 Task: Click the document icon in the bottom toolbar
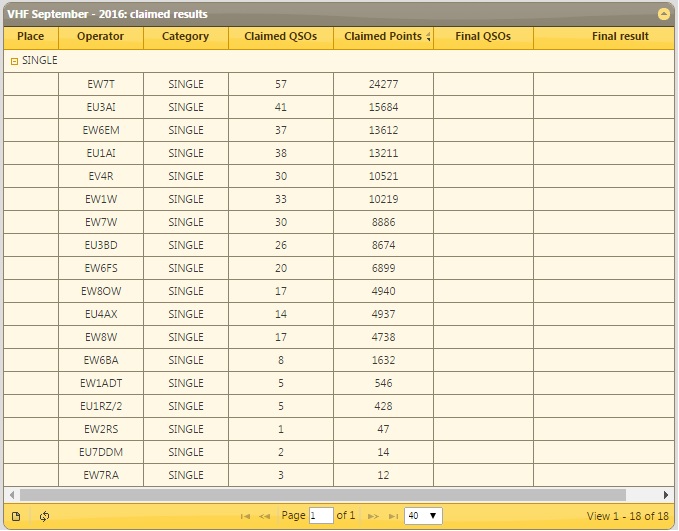(x=16, y=516)
